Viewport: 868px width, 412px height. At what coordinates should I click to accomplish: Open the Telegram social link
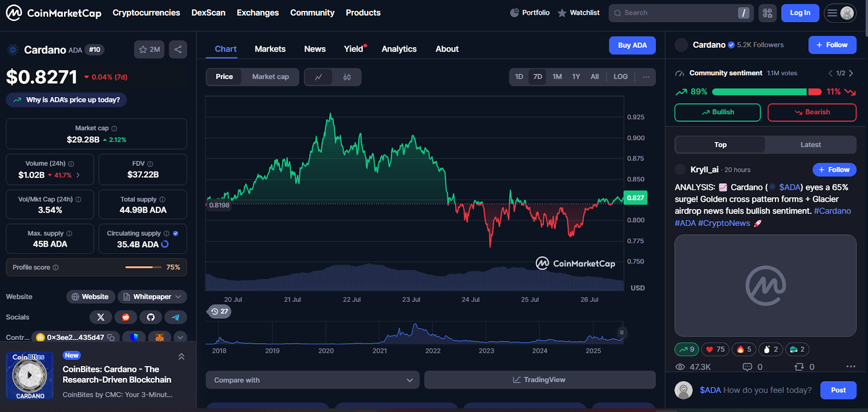[x=176, y=317]
